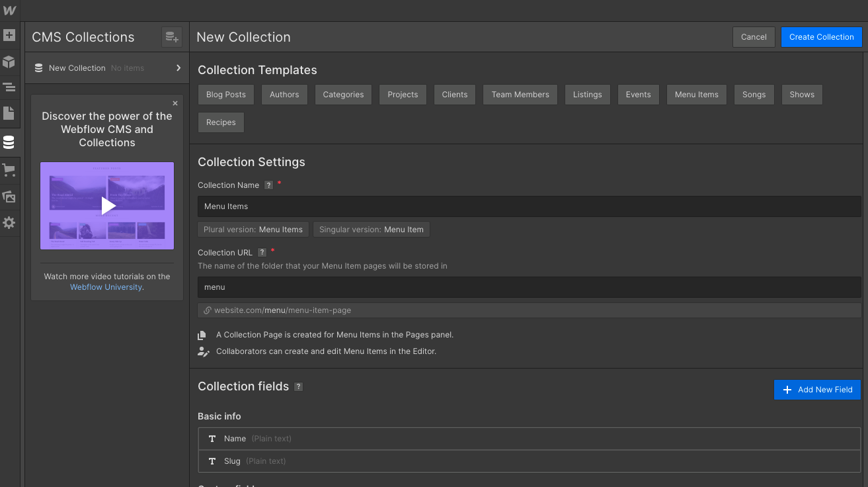Open the Collection fields help tooltip
The width and height of the screenshot is (868, 487).
tap(298, 386)
